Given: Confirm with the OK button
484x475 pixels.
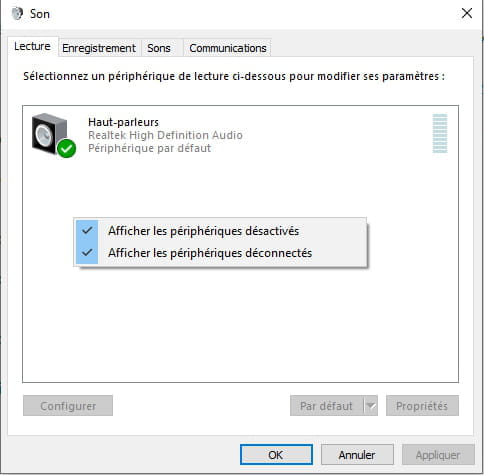Looking at the screenshot, I should [x=276, y=454].
